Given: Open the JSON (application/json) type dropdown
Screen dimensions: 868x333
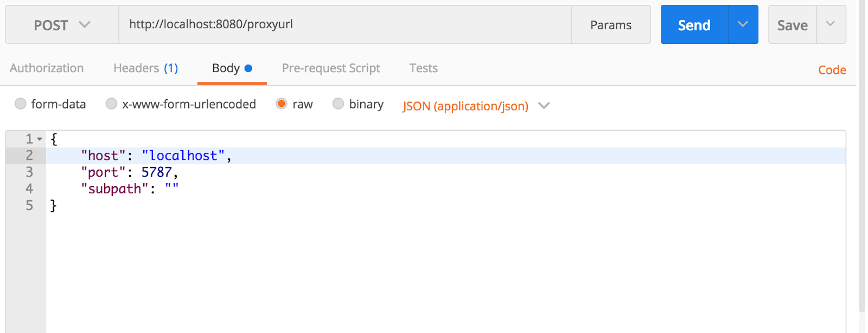Looking at the screenshot, I should click(x=476, y=106).
